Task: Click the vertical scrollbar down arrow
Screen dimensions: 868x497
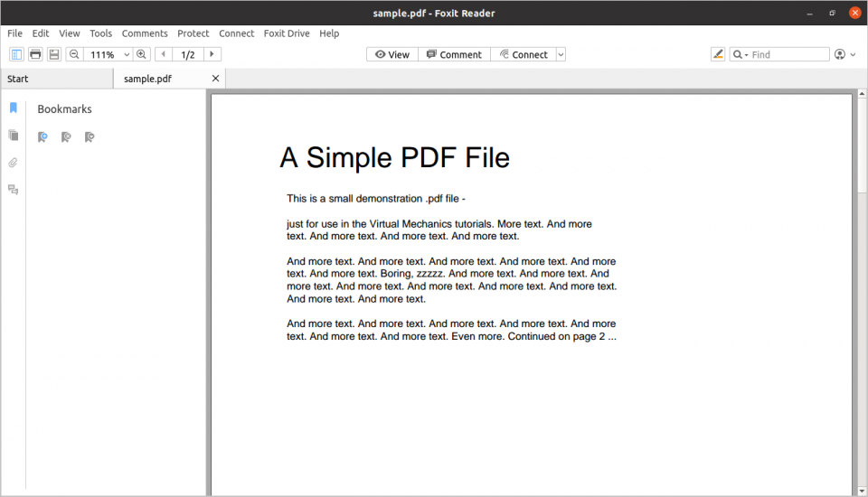Action: click(862, 491)
